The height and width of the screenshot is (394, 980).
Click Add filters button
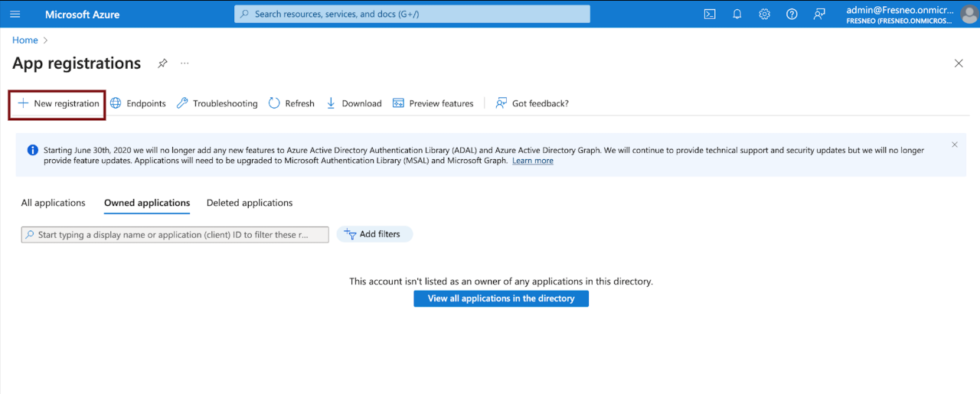[x=374, y=234]
